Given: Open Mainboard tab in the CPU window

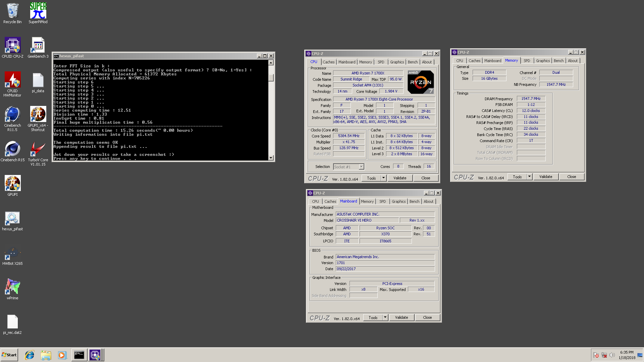Looking at the screenshot, I should (x=347, y=62).
